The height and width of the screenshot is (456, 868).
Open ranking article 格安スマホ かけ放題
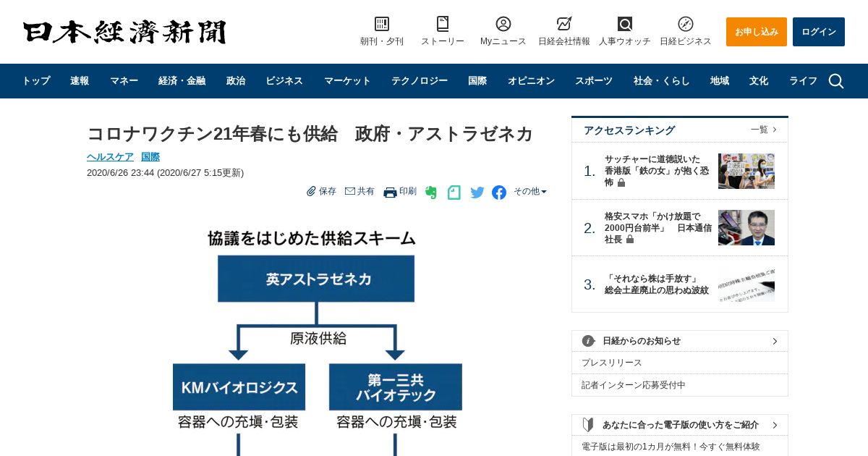coord(658,227)
